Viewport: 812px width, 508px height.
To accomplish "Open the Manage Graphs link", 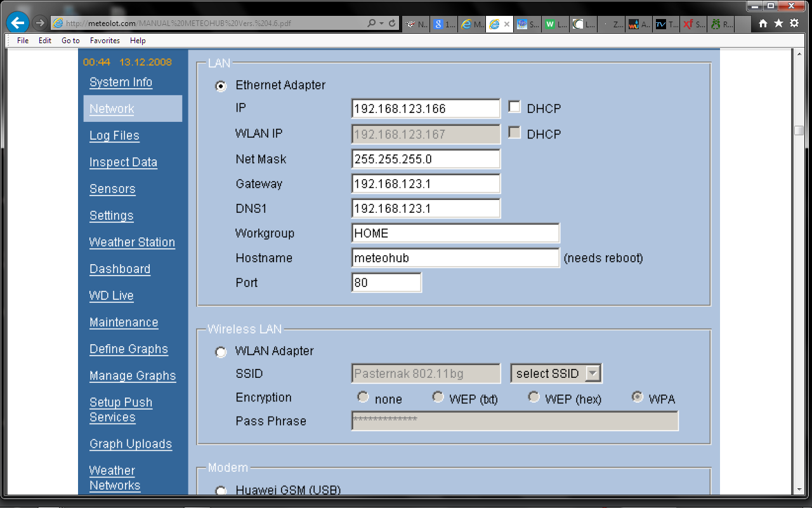I will tap(133, 376).
